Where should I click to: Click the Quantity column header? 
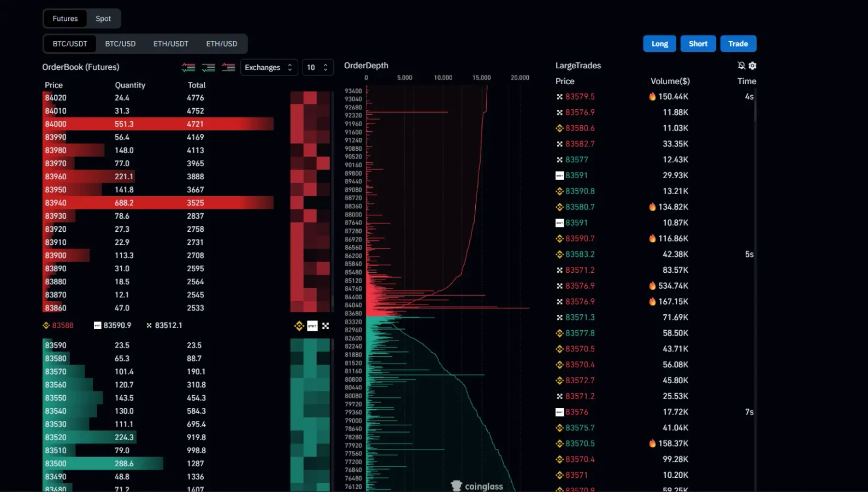130,85
